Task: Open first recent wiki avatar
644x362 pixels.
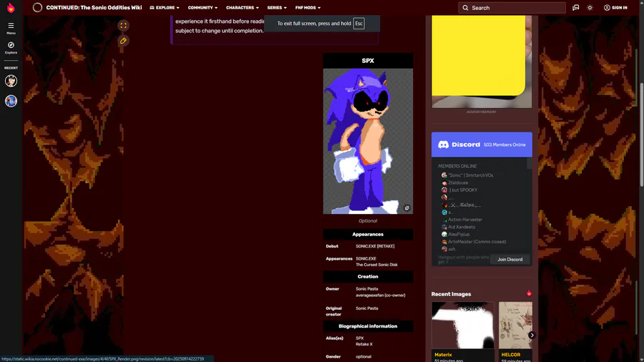Action: point(11,81)
